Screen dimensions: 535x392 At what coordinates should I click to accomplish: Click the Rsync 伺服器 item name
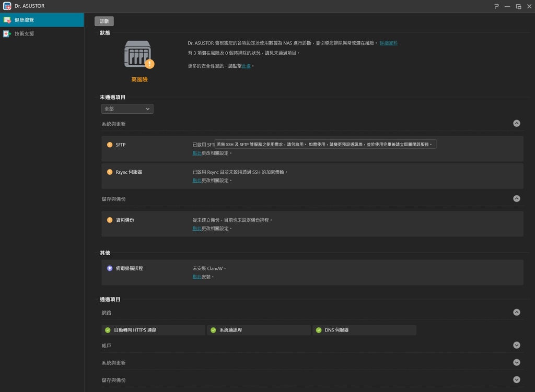tap(129, 172)
